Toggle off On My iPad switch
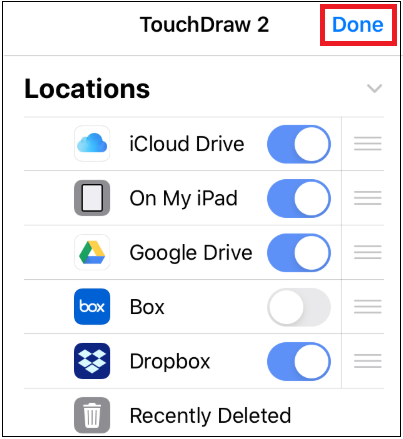Image resolution: width=403 pixels, height=439 pixels. tap(299, 198)
